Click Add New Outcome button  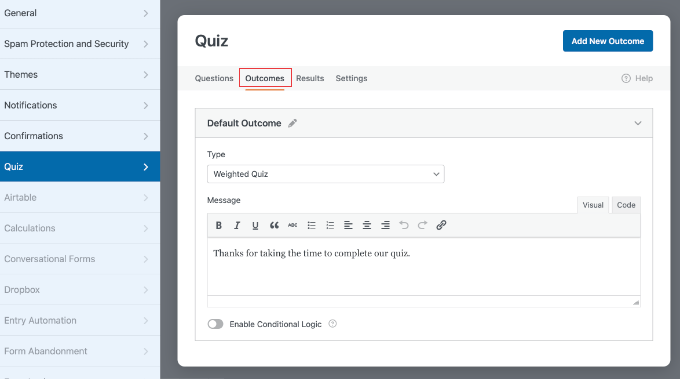tap(608, 41)
